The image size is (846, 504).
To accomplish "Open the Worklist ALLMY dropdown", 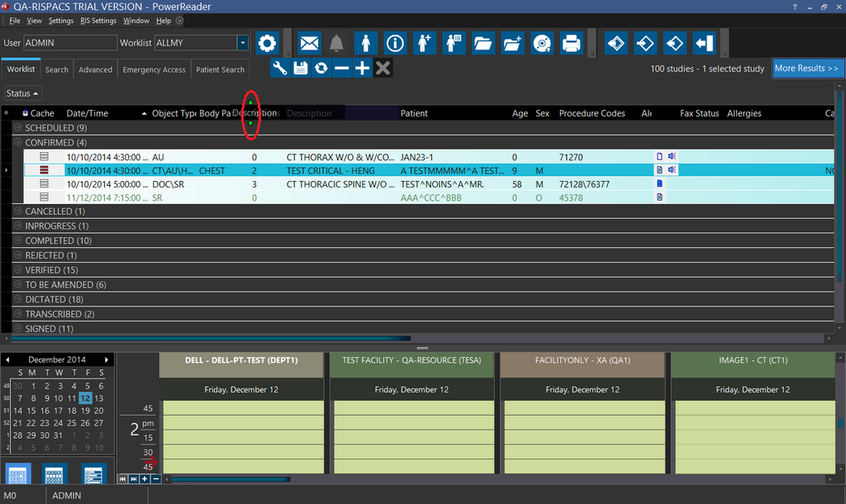I will click(242, 43).
